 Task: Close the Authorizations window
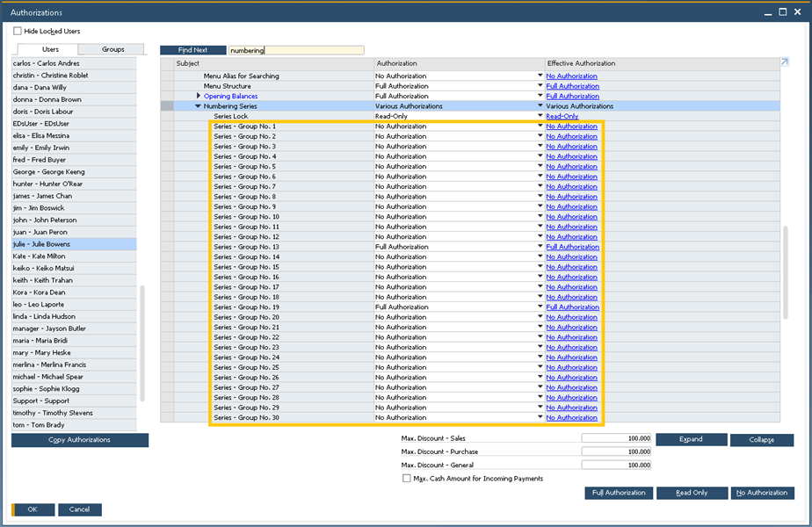click(799, 12)
